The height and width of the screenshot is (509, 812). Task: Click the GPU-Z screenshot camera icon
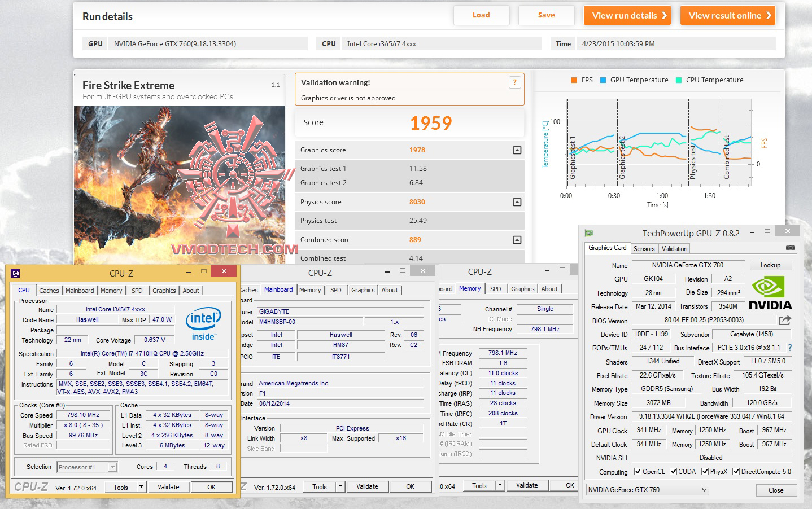790,248
